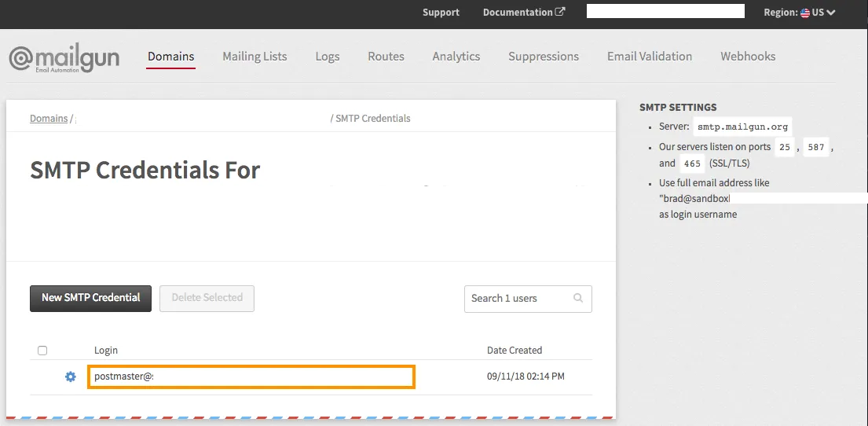The width and height of the screenshot is (868, 426).
Task: Switch to Mailing Lists tab
Action: coord(255,57)
